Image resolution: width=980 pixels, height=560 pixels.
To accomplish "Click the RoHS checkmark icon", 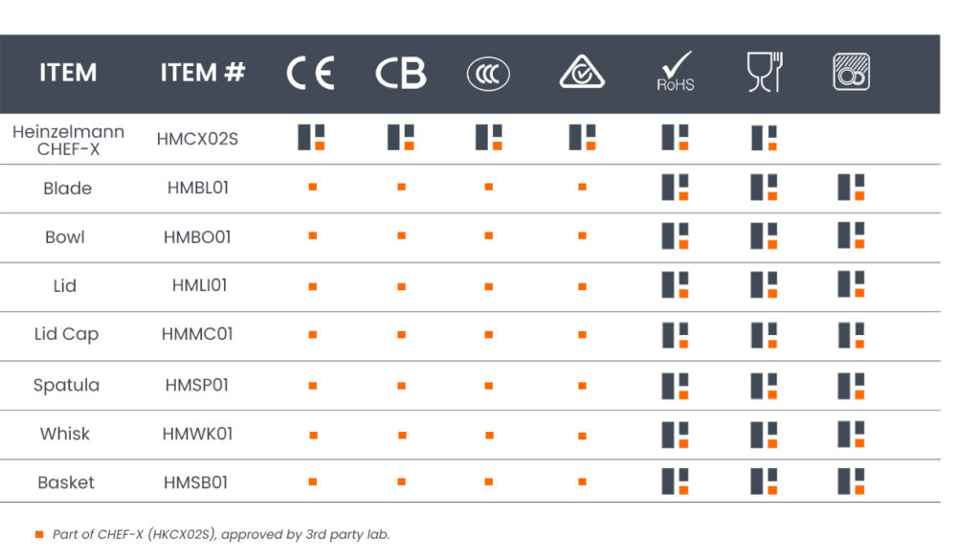I will coord(675,72).
